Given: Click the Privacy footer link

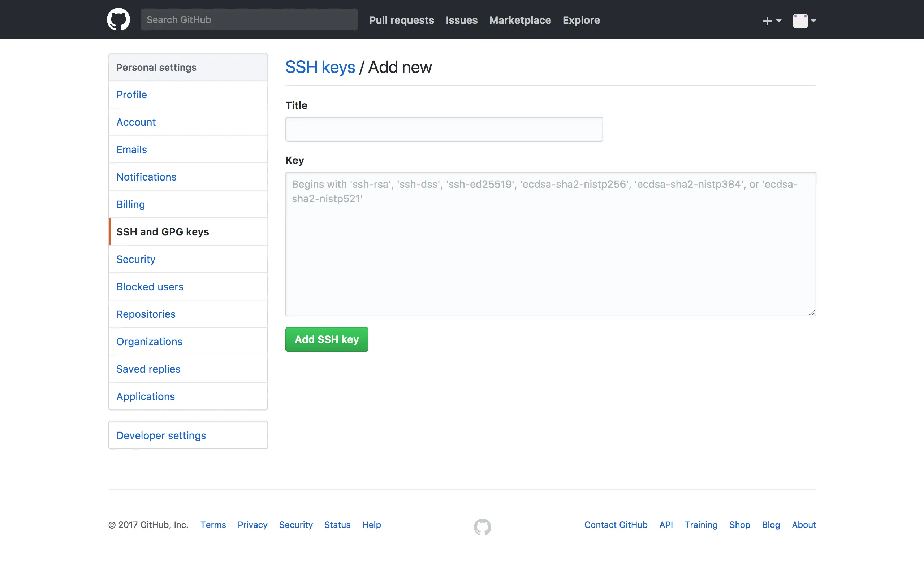Looking at the screenshot, I should point(252,525).
